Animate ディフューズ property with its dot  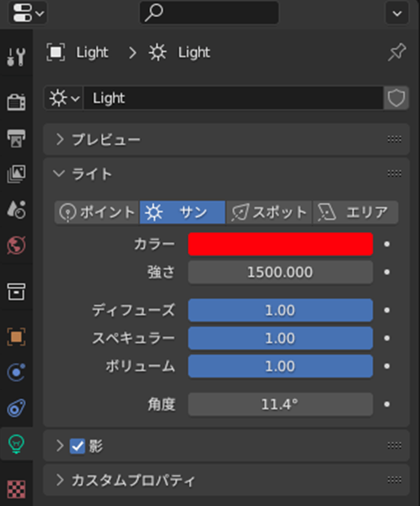(x=387, y=311)
